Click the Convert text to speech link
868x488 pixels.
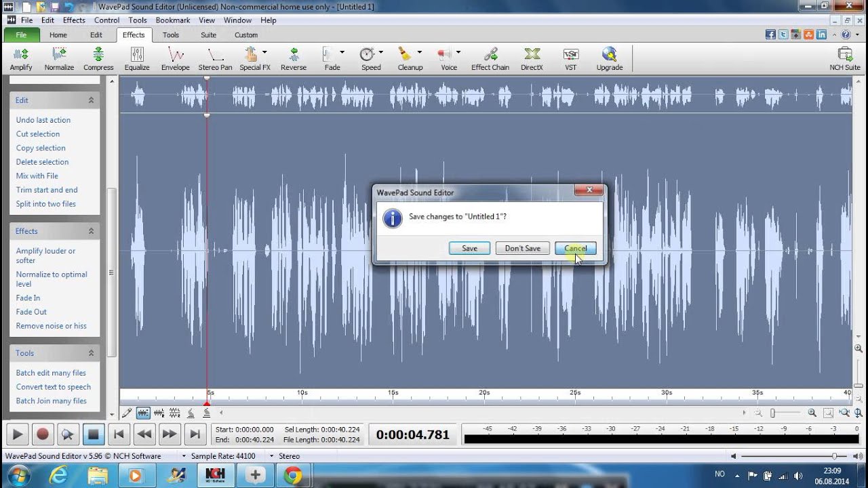click(x=54, y=387)
